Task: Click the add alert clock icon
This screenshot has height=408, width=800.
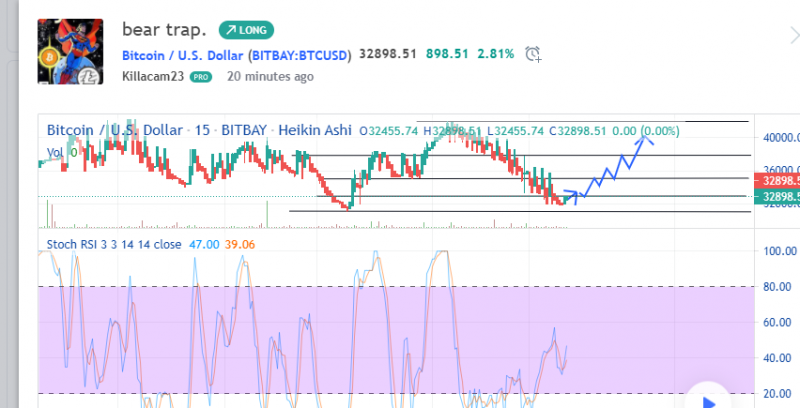Action: [x=534, y=54]
